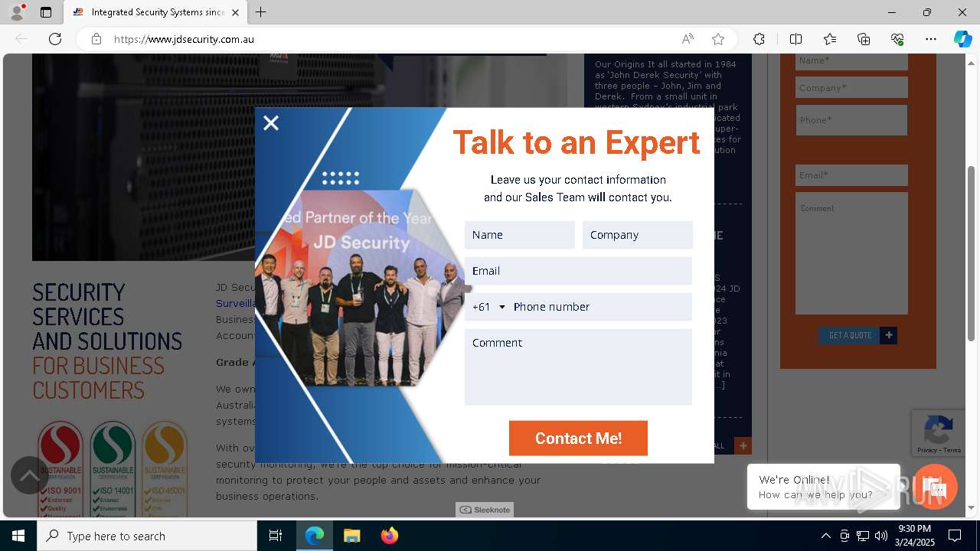This screenshot has width=980, height=551.
Task: Click sidebar form Email* field
Action: (851, 175)
